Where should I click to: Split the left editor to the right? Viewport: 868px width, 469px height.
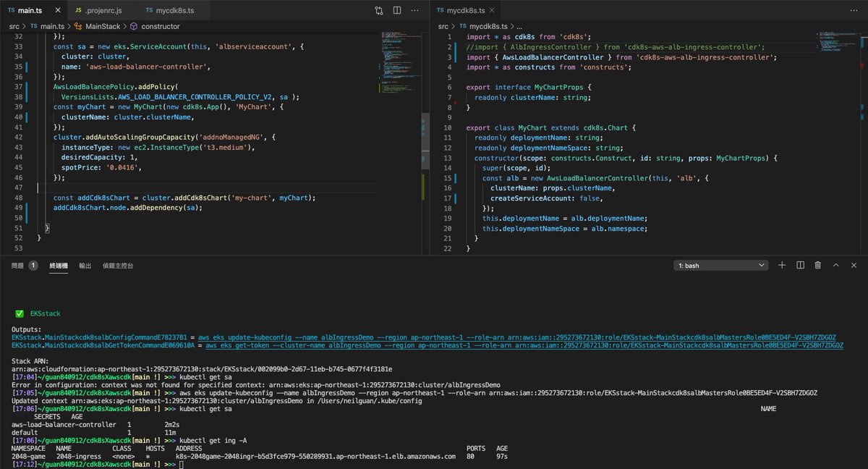pos(398,11)
